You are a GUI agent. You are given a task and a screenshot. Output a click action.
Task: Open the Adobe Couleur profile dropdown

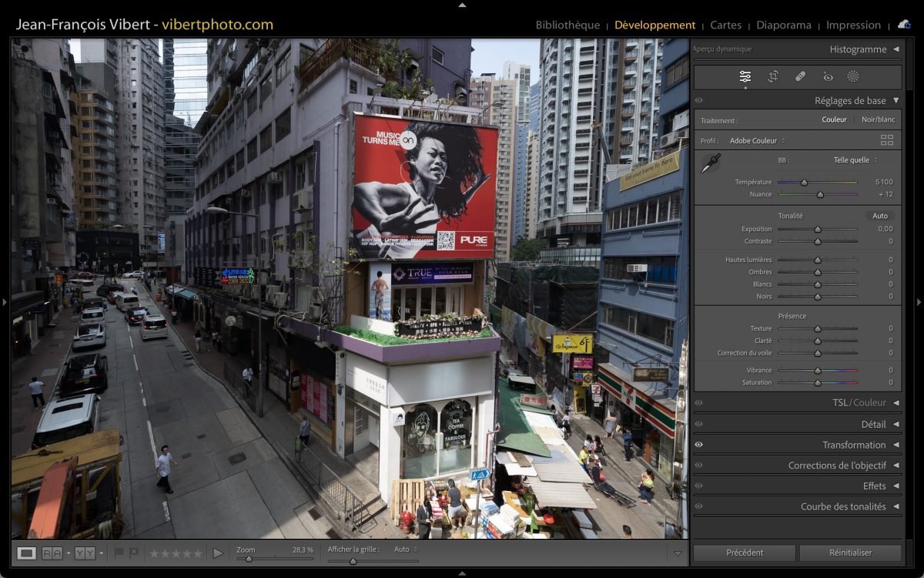click(757, 141)
